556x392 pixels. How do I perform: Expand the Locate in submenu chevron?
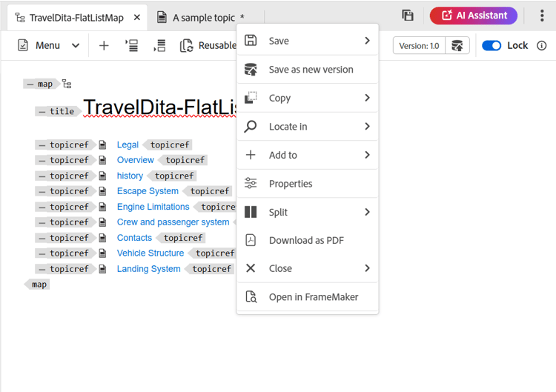(x=368, y=127)
